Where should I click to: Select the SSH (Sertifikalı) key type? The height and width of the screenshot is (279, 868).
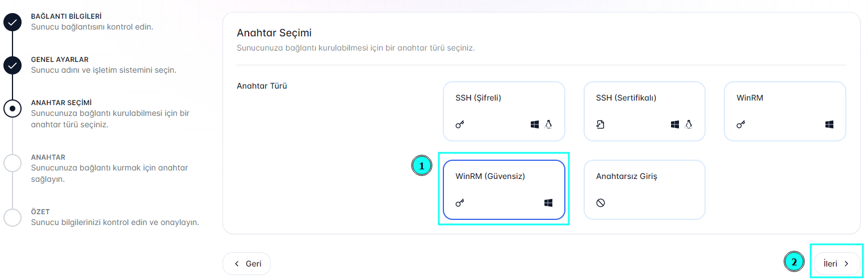pos(644,111)
